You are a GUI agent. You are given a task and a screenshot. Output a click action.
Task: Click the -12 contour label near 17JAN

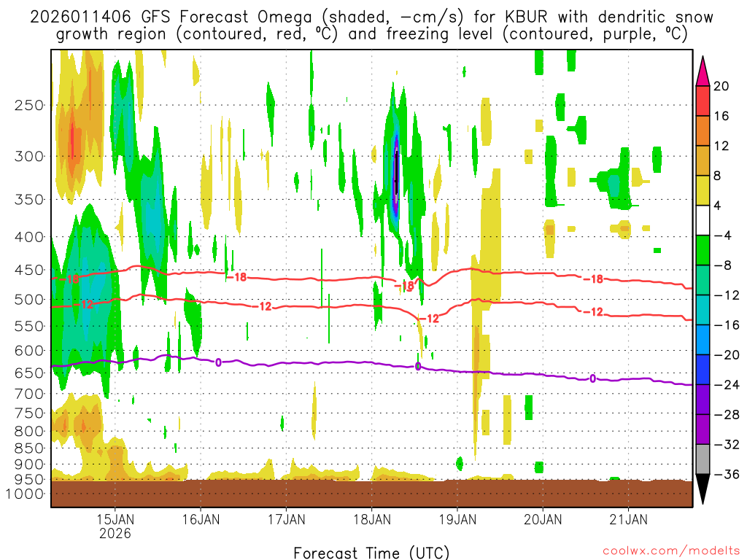pyautogui.click(x=262, y=306)
